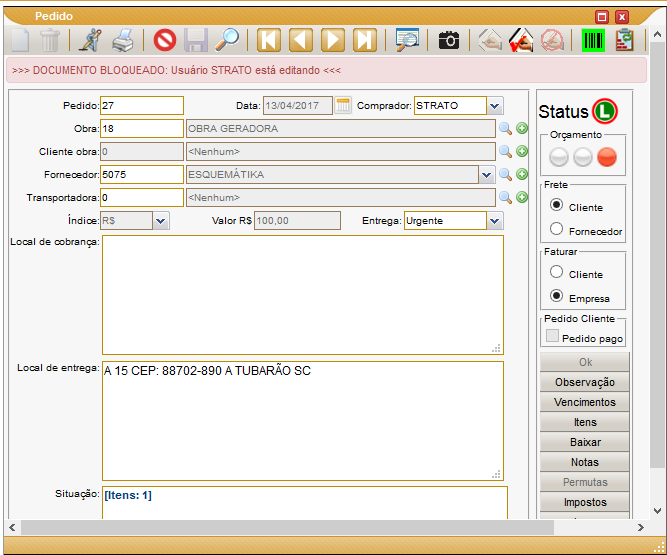Click the Baixar button

tap(584, 442)
